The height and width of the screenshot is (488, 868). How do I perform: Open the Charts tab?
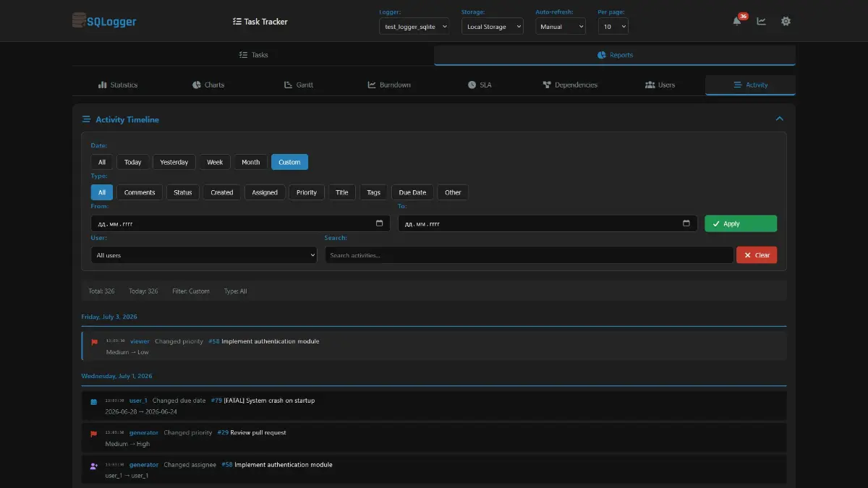(208, 85)
